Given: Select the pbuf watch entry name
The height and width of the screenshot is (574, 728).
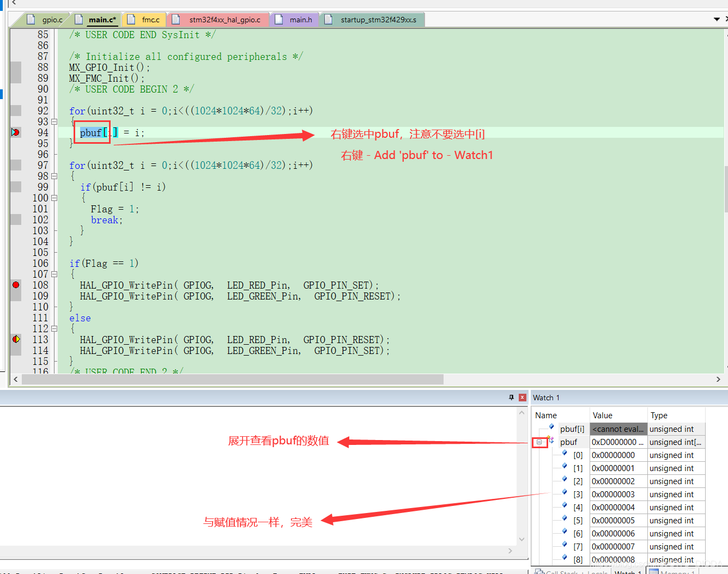Looking at the screenshot, I should 568,442.
